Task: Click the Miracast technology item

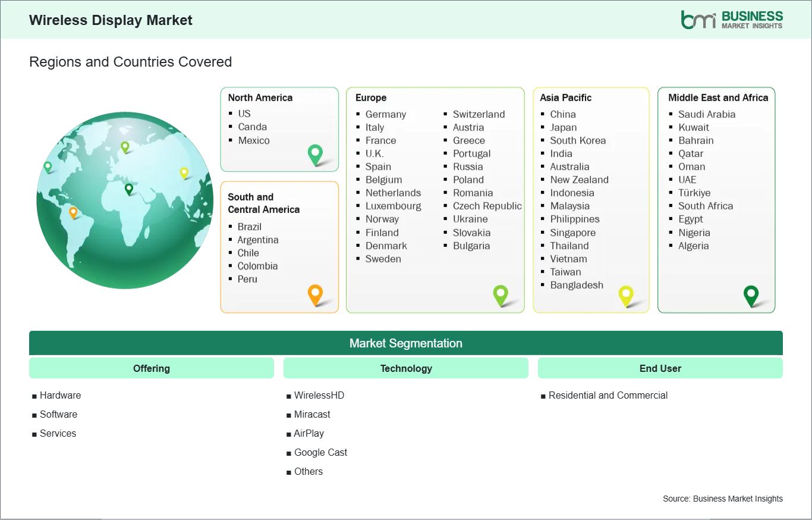Action: point(312,414)
